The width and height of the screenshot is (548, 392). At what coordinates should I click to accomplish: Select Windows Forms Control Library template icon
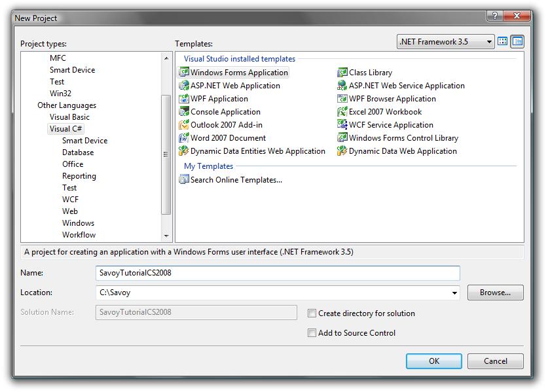[x=342, y=137]
